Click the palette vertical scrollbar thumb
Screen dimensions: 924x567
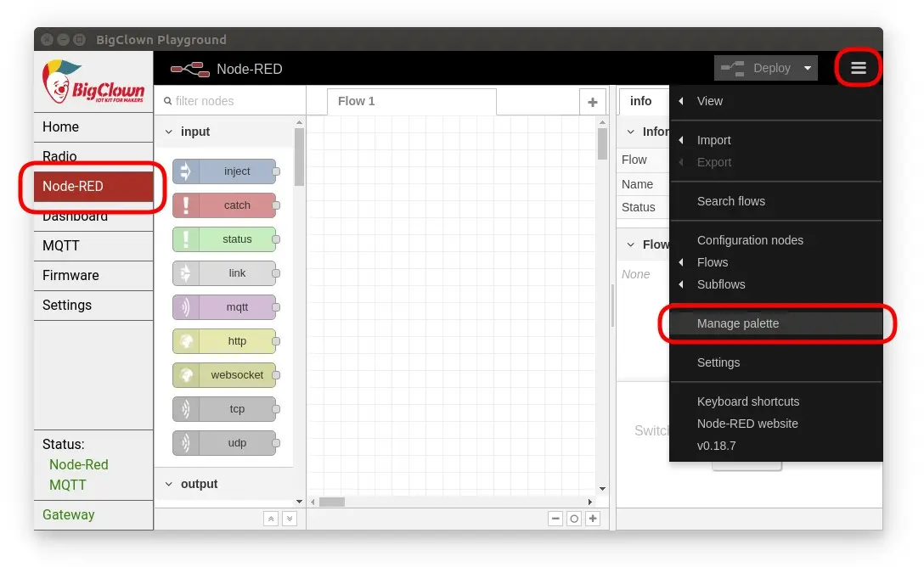pyautogui.click(x=299, y=157)
